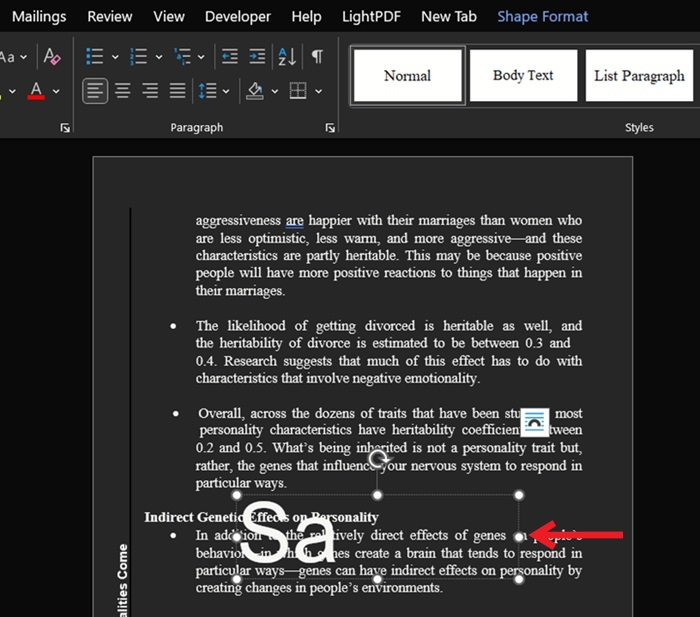This screenshot has height=617, width=700.
Task: Click the rotation handle above the shape
Action: tap(379, 459)
